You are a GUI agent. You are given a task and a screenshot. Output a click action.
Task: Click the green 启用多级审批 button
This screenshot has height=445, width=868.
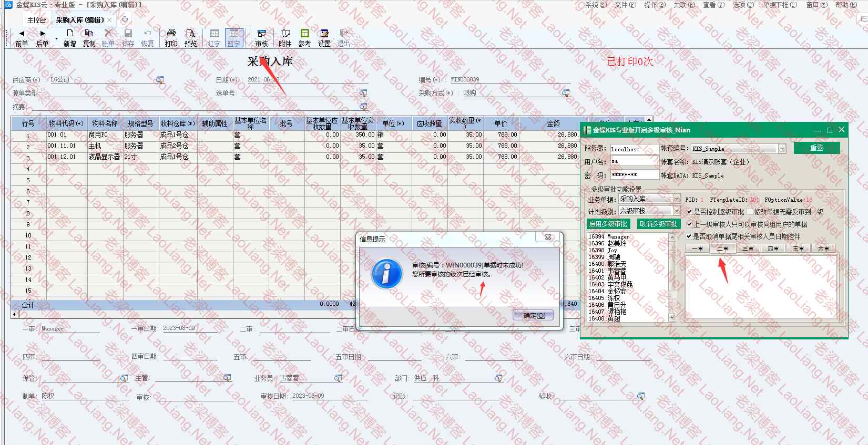608,224
